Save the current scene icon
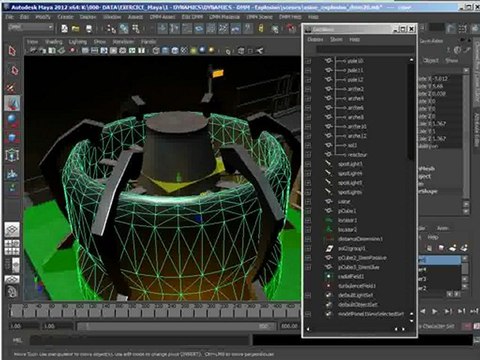 pyautogui.click(x=89, y=29)
